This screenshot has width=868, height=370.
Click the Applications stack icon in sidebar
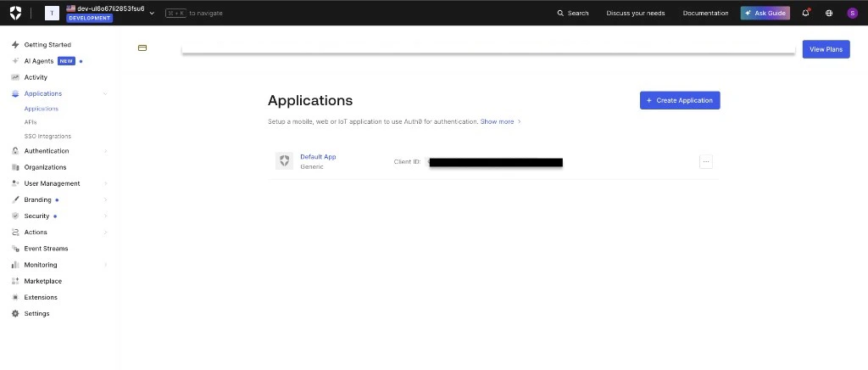pyautogui.click(x=15, y=93)
